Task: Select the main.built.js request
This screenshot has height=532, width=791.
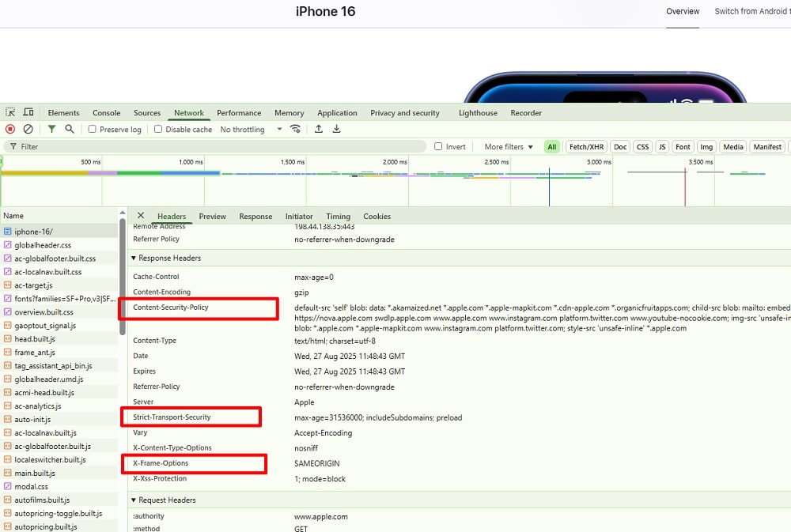Action: point(37,473)
